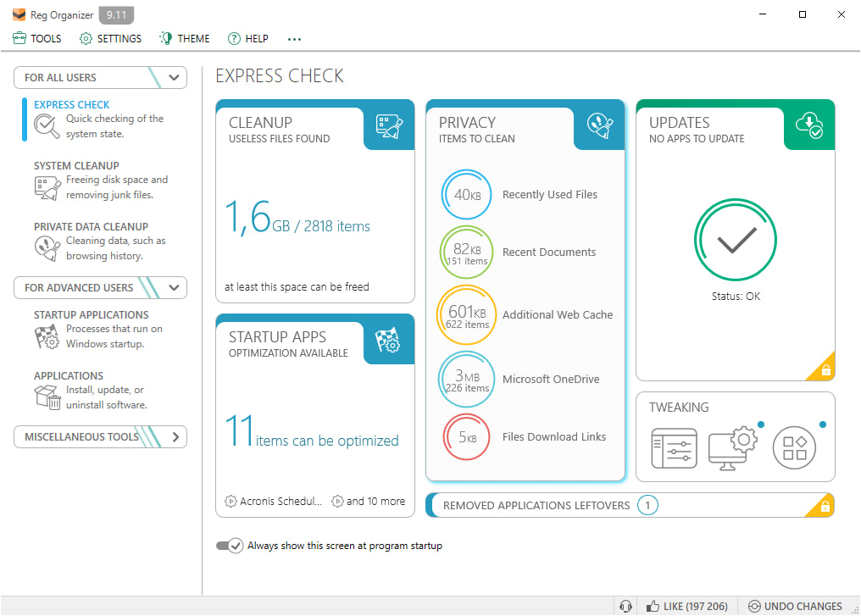861x616 pixels.
Task: Click the 82 KB Recent Documents circle
Action: pos(466,253)
